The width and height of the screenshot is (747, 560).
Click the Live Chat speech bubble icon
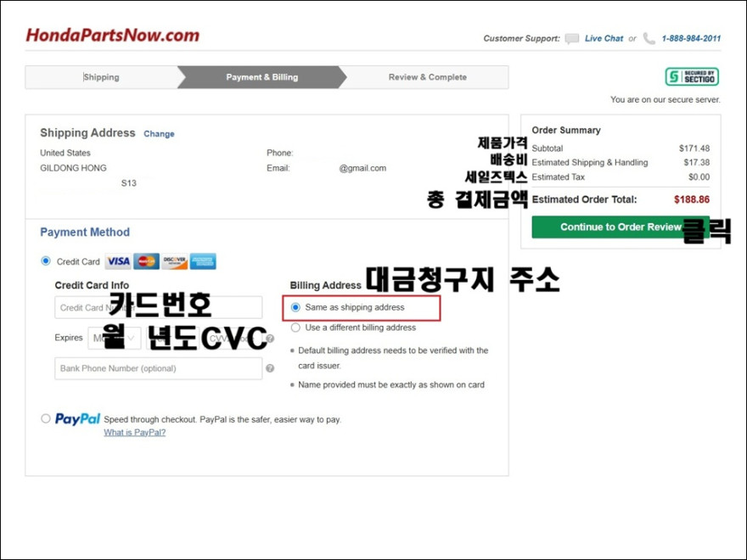pyautogui.click(x=571, y=38)
